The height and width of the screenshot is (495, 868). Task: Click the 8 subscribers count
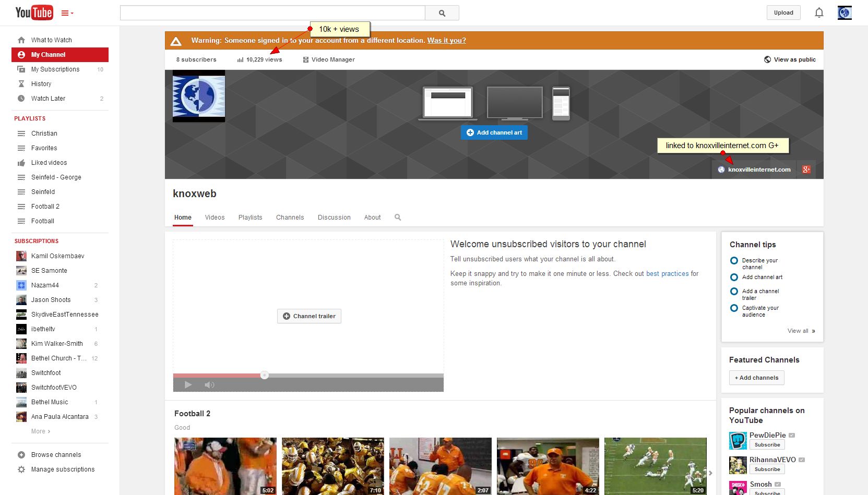click(196, 59)
